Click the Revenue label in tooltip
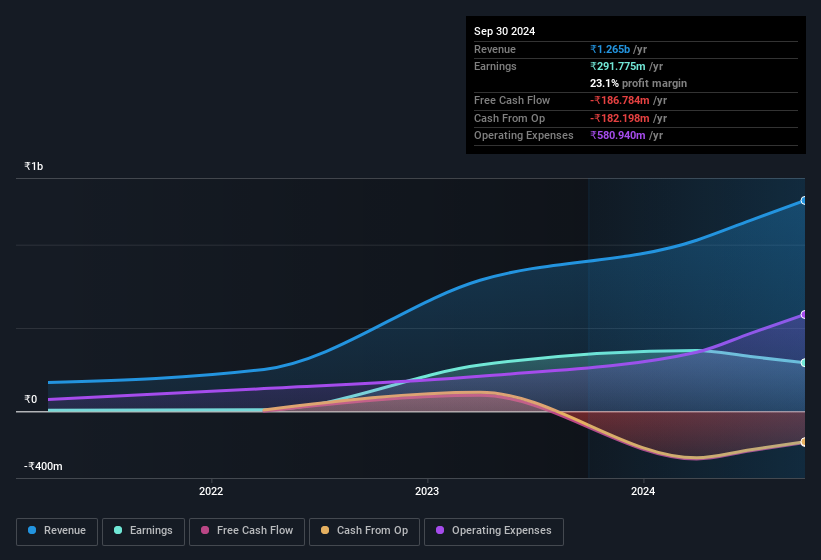The height and width of the screenshot is (560, 821). pyautogui.click(x=495, y=49)
